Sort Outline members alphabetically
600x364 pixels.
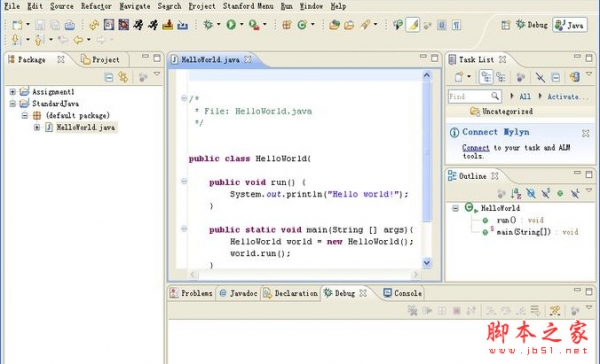(516, 193)
